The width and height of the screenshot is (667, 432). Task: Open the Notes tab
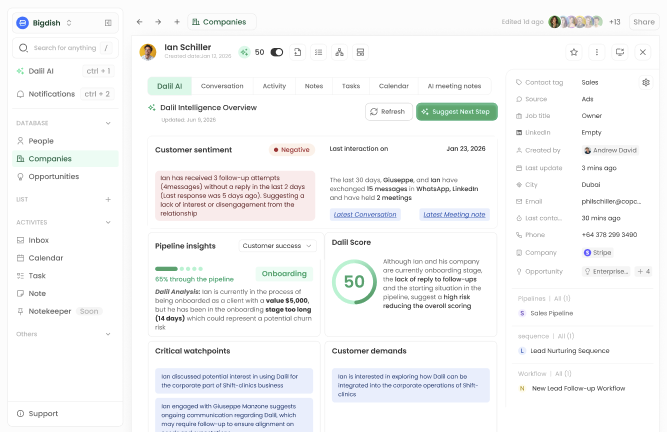314,86
